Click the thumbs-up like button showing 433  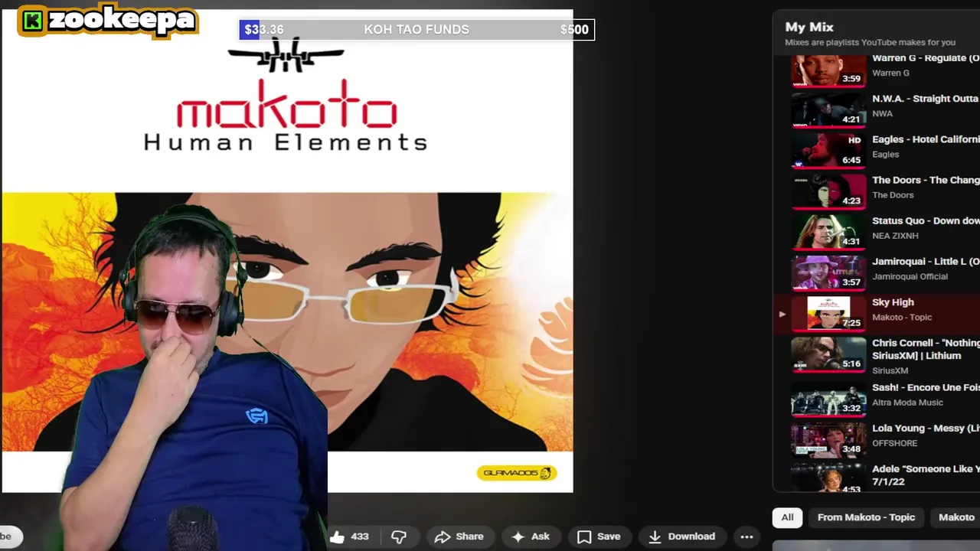coord(349,536)
